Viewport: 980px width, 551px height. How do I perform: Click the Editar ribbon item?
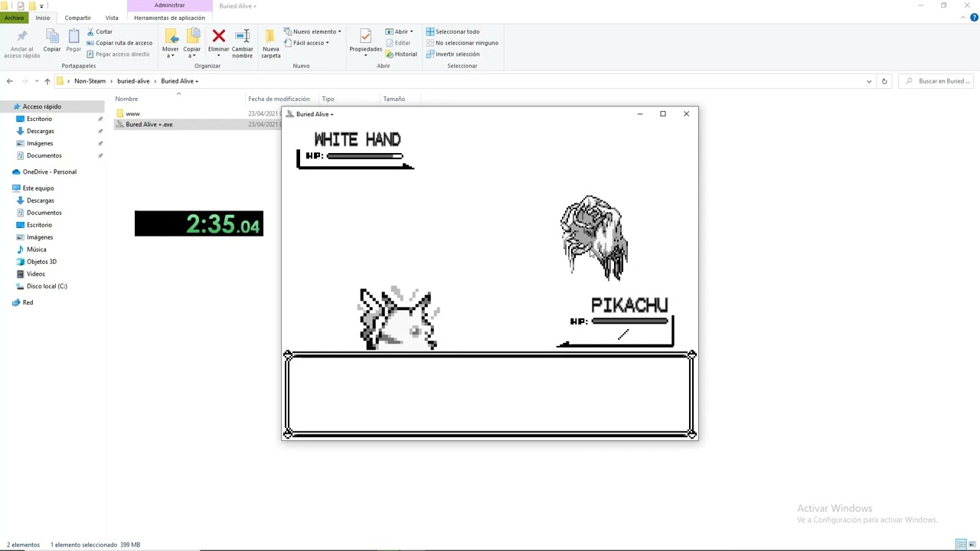click(x=398, y=43)
